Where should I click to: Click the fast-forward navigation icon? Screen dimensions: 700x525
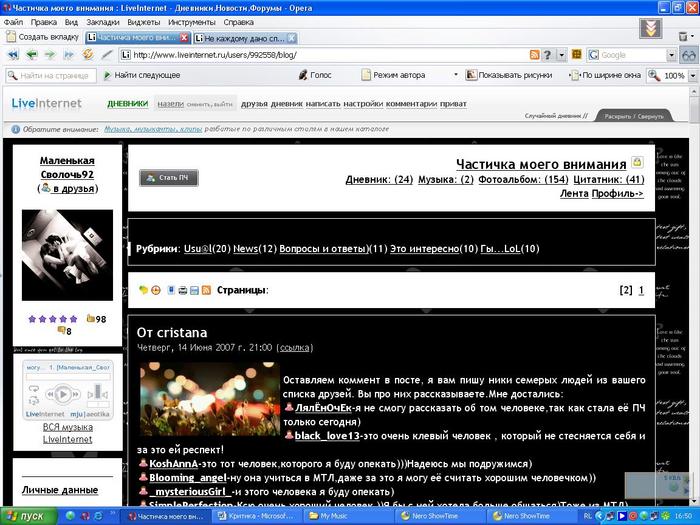(68, 55)
